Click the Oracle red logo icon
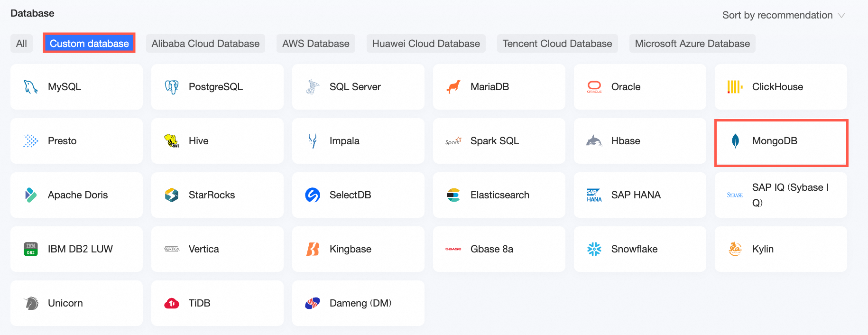 594,87
